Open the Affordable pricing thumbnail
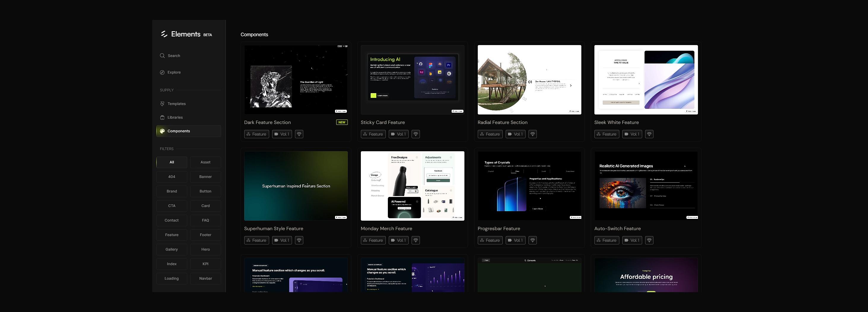This screenshot has width=868, height=312. point(646,275)
